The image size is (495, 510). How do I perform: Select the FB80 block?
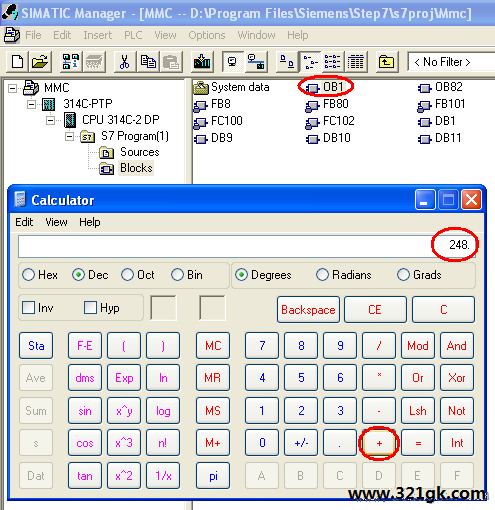coord(327,104)
